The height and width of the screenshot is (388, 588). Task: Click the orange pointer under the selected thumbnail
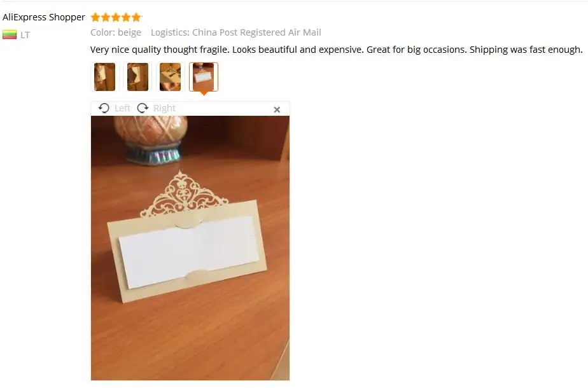point(204,93)
